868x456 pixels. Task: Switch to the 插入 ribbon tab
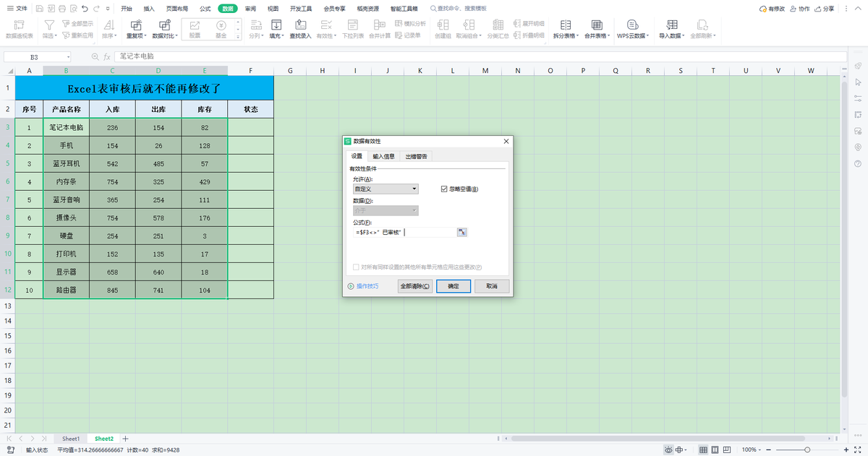tap(149, 9)
